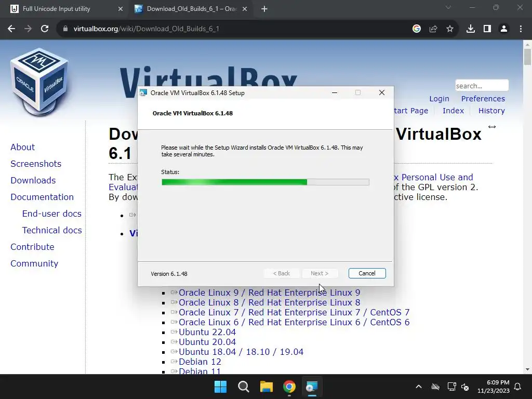
Task: Click the installation progress bar
Action: pos(265,182)
